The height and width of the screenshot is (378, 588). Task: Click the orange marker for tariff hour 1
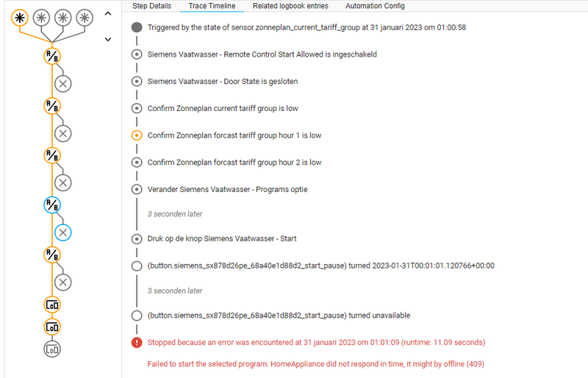(x=136, y=135)
